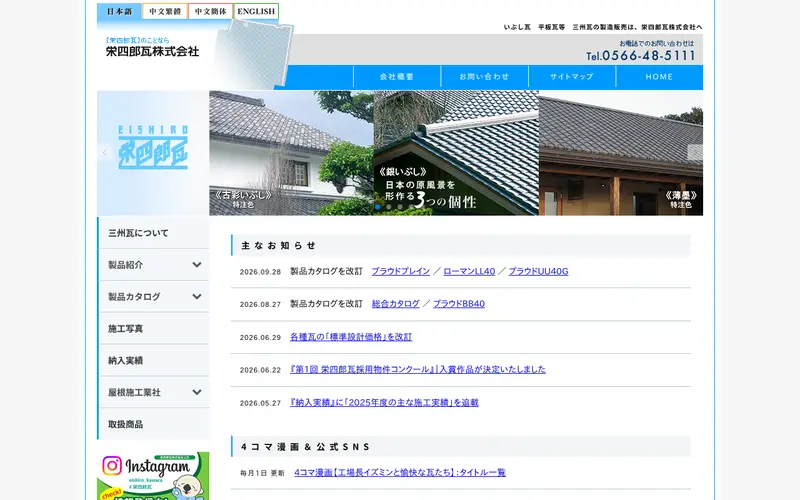This screenshot has height=500, width=800.
Task: Open 2025年度の主な施工実績 news link
Action: (x=384, y=403)
